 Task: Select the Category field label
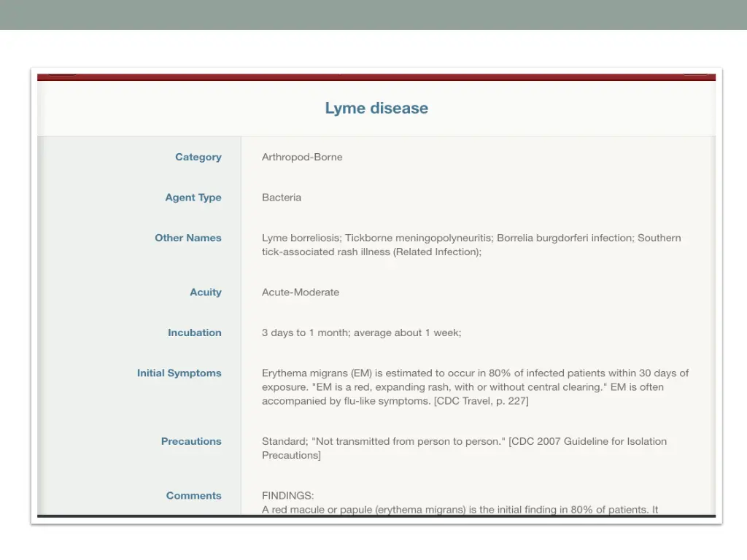198,157
